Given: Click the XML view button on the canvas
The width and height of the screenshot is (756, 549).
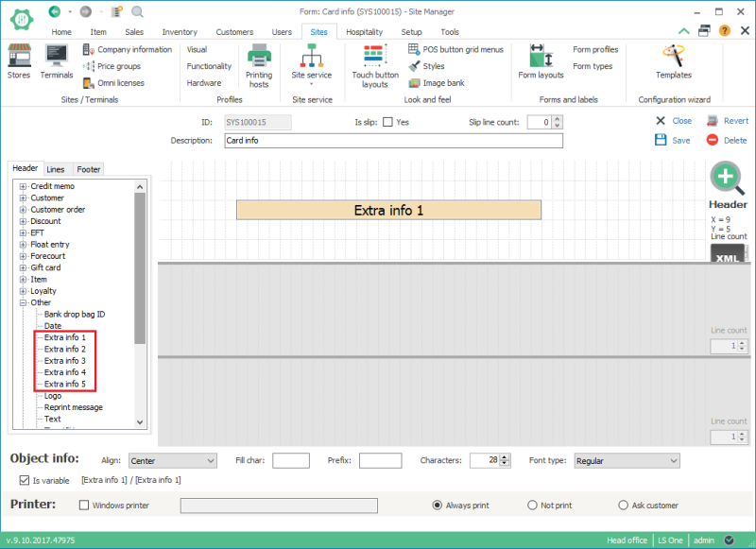Looking at the screenshot, I should 728,255.
